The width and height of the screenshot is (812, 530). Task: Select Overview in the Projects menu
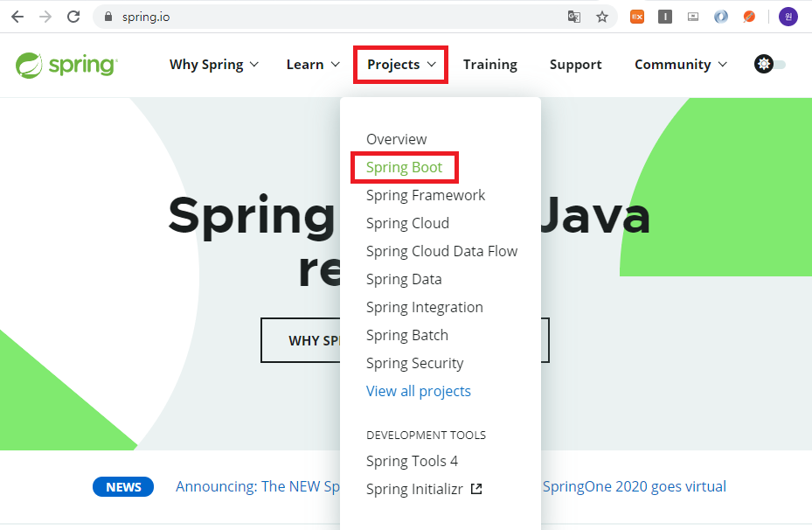tap(396, 139)
